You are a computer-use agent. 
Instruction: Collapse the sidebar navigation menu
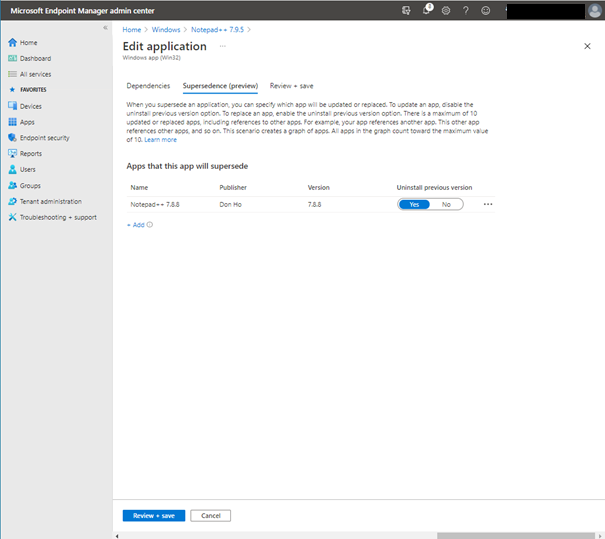(x=105, y=28)
